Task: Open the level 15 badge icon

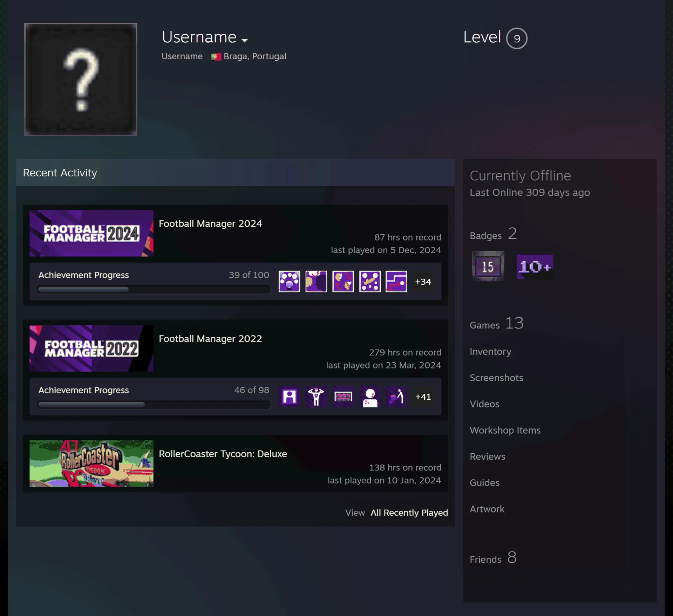Action: pyautogui.click(x=488, y=266)
